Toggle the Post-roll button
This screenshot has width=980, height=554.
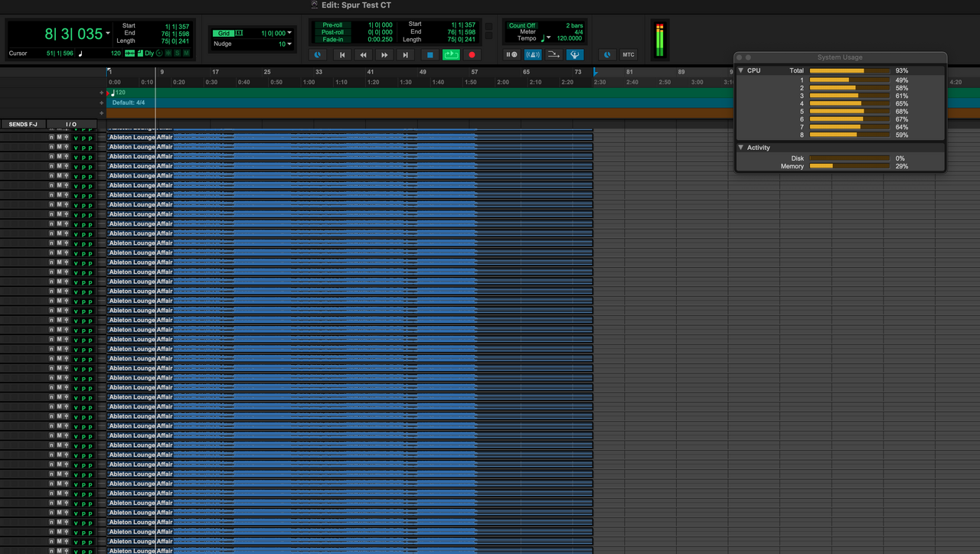pos(333,32)
